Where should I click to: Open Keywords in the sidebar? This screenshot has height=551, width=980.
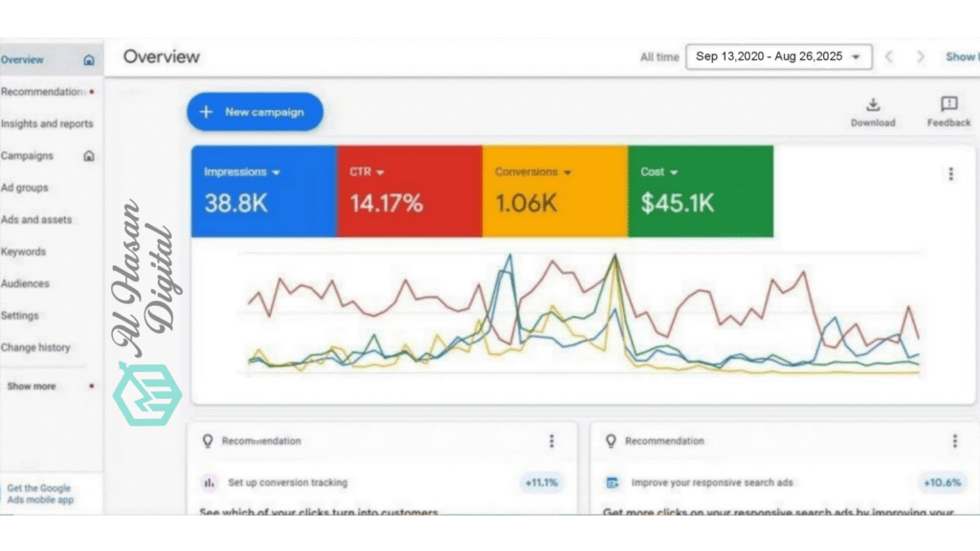coord(24,252)
